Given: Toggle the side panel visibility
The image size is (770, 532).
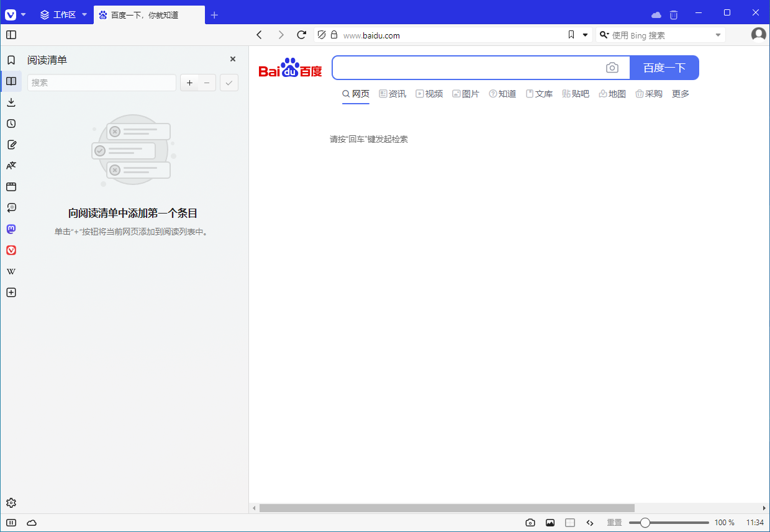Looking at the screenshot, I should coord(11,35).
